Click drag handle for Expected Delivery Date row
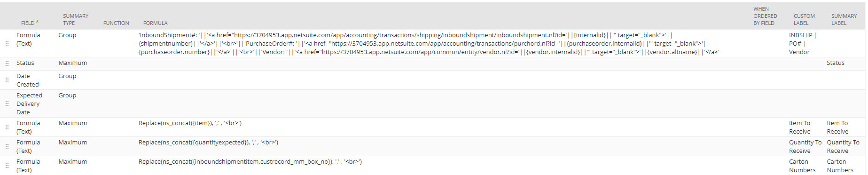 pos(7,103)
